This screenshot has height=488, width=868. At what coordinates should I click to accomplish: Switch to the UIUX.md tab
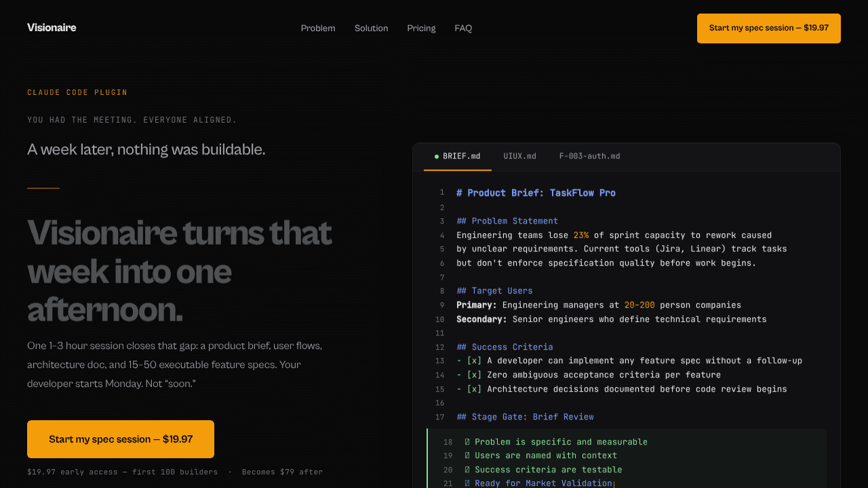[x=520, y=157]
